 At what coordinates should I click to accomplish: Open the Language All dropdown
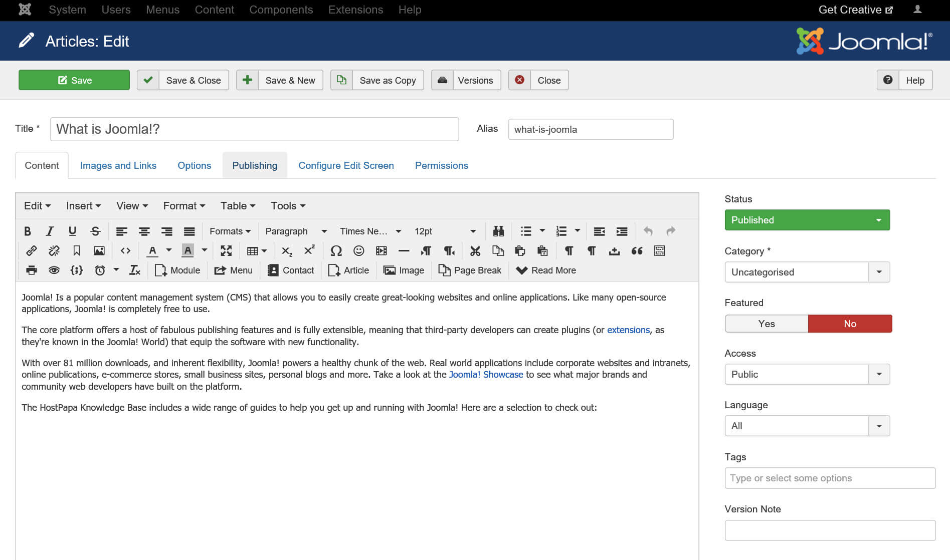click(x=807, y=426)
